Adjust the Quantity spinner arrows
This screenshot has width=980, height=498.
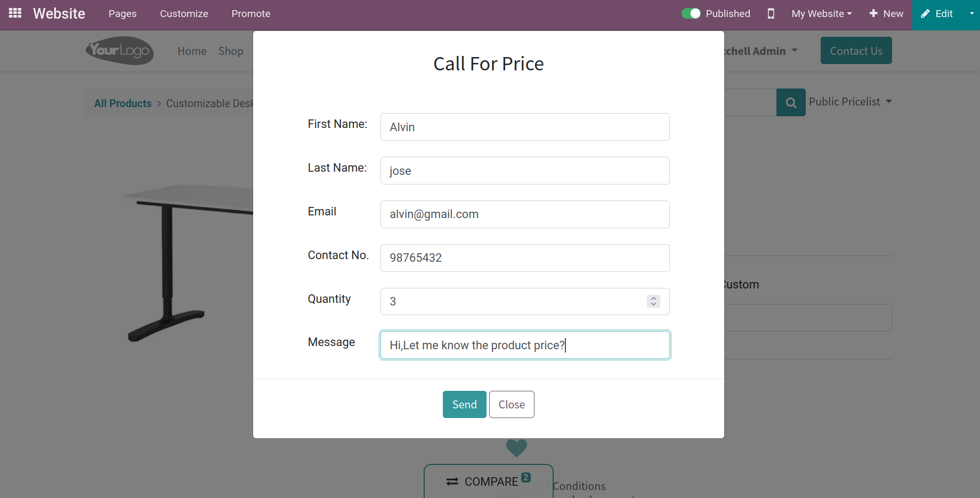click(x=653, y=301)
